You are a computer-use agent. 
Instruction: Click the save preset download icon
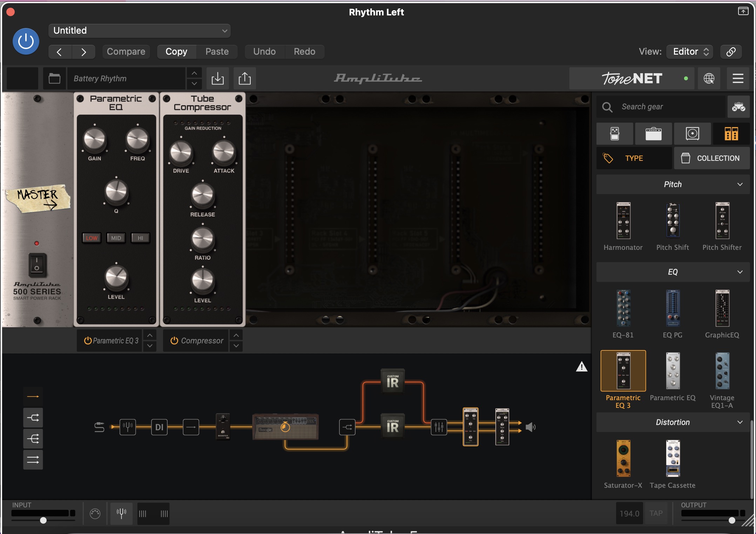pos(217,78)
